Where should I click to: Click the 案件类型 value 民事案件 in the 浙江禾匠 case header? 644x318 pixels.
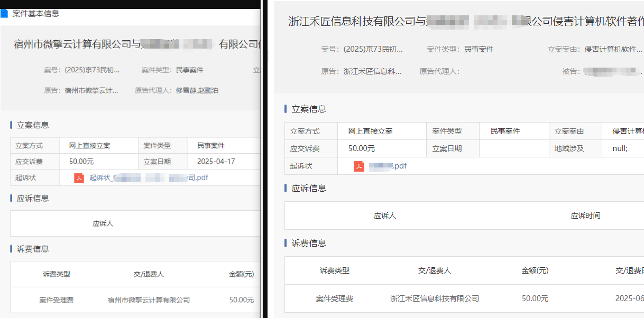[479, 49]
